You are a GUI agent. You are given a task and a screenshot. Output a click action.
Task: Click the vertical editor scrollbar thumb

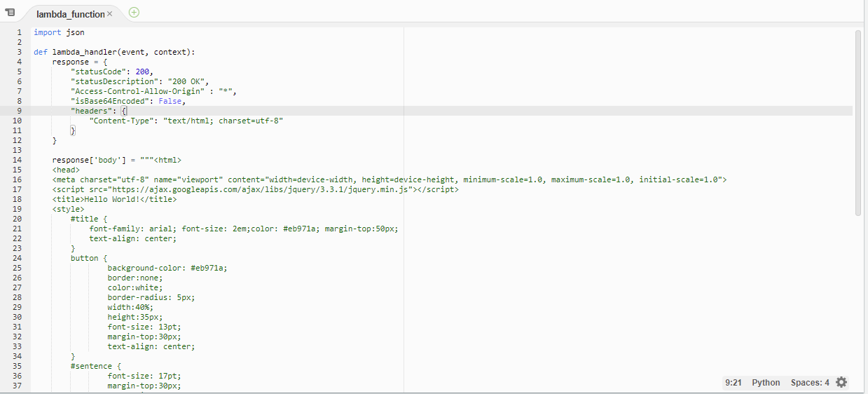[x=858, y=123]
